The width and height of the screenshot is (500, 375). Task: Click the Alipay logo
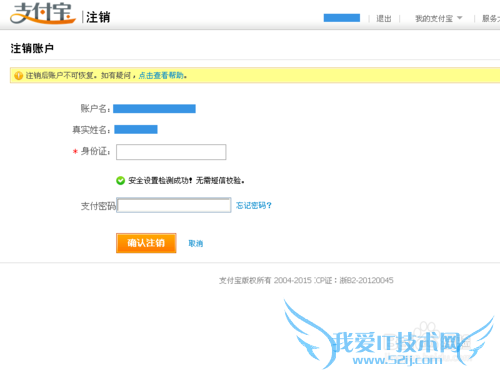43,13
